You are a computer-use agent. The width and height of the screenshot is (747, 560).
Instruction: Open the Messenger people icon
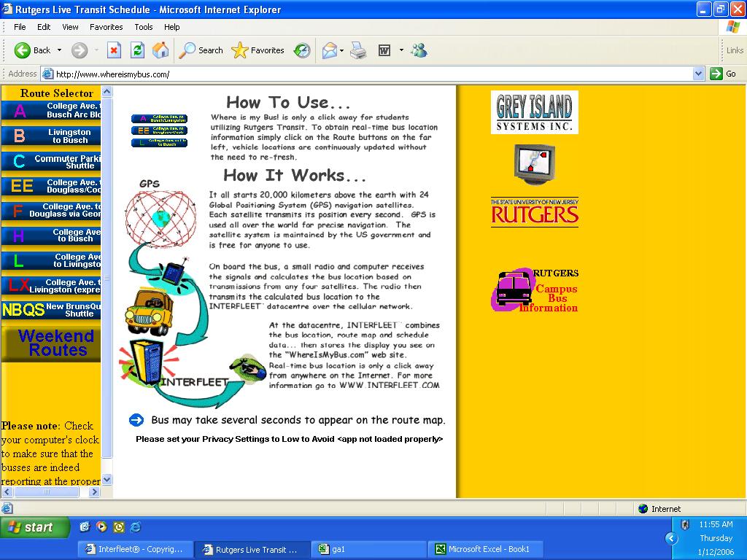[419, 50]
